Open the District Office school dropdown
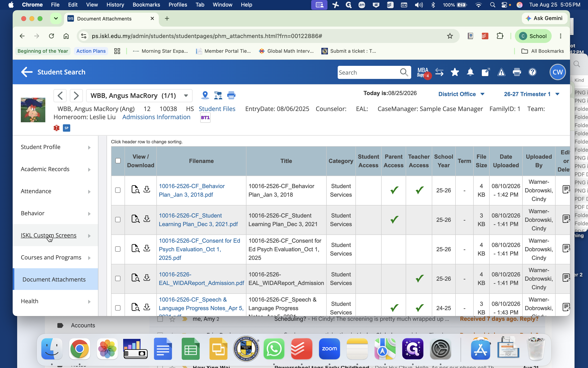Screen dimensions: 588x368 (461, 94)
